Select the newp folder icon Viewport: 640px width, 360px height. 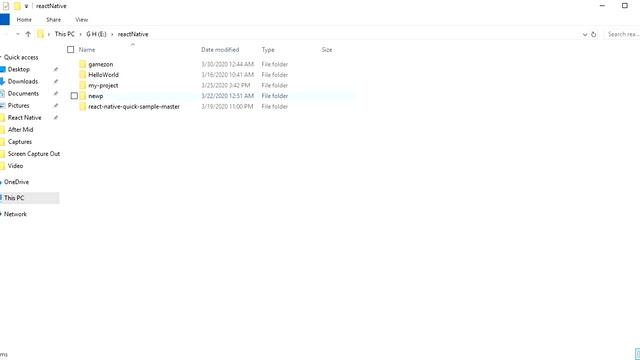(x=83, y=96)
